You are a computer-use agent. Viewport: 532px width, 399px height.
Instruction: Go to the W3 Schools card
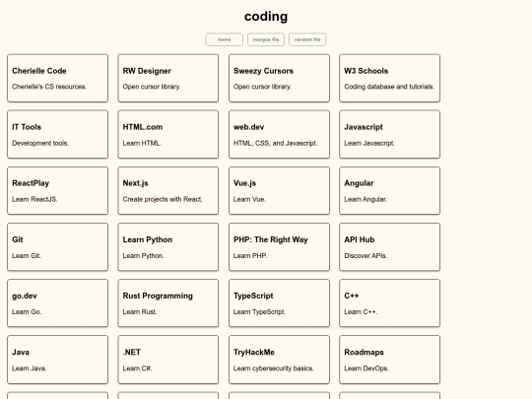(390, 78)
